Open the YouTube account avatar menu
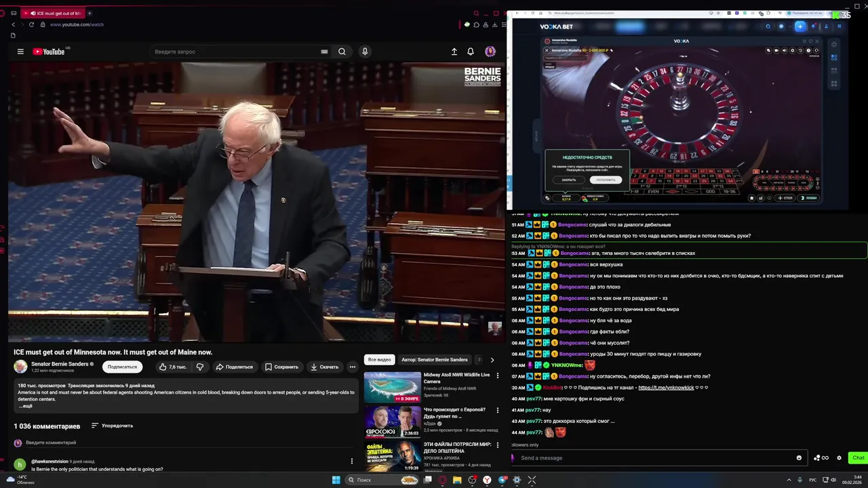This screenshot has width=868, height=488. pyautogui.click(x=490, y=52)
